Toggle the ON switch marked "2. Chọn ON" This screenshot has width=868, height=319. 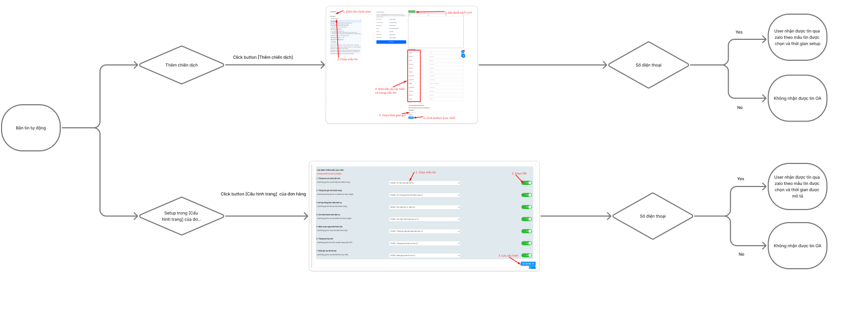click(527, 183)
